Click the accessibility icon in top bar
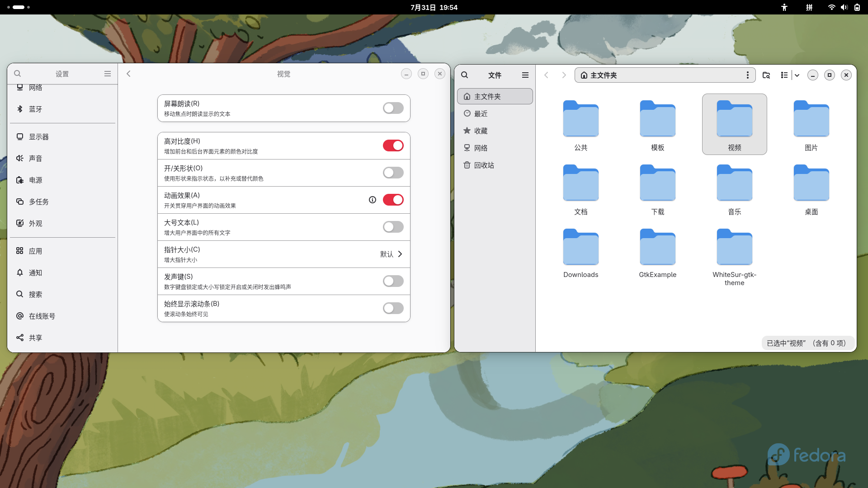Image resolution: width=868 pixels, height=488 pixels. coord(784,7)
